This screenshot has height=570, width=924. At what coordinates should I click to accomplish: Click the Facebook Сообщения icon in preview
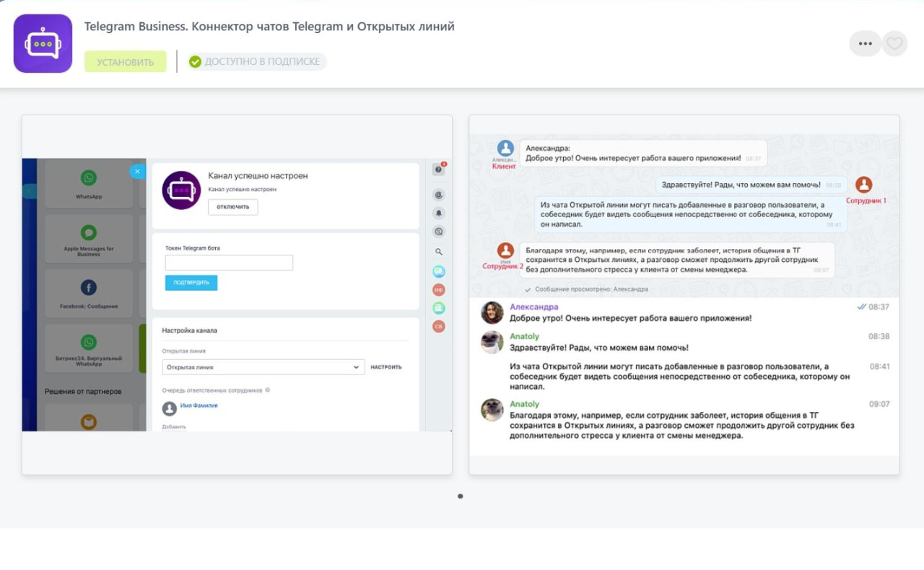[89, 289]
